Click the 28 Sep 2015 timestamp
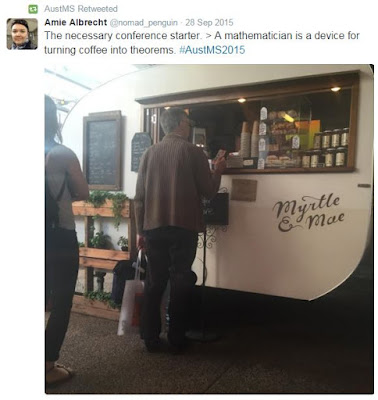378x400 pixels. (209, 22)
